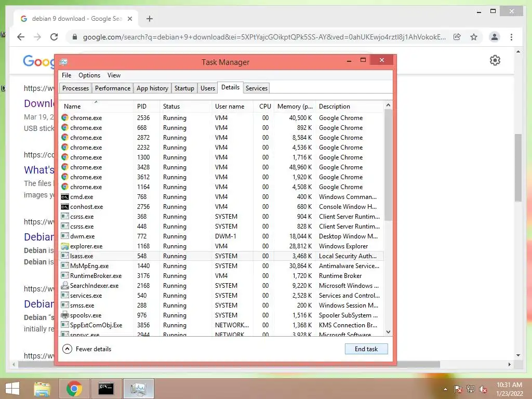Sort by the CPU column header
This screenshot has height=399, width=532.
pyautogui.click(x=264, y=106)
